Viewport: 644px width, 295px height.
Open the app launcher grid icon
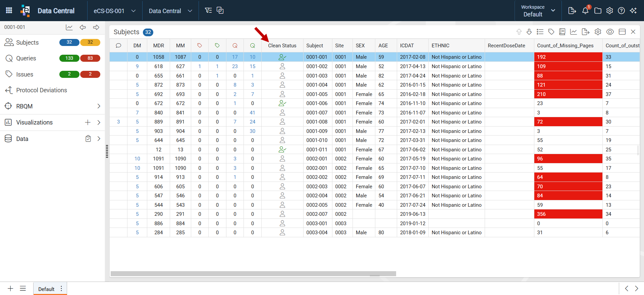click(x=9, y=10)
